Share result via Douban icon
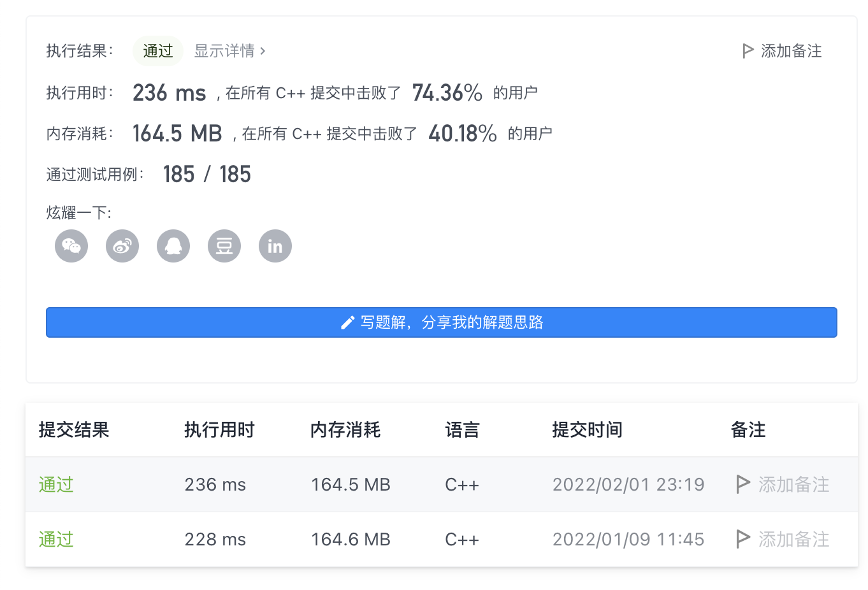The width and height of the screenshot is (868, 590). (x=224, y=246)
